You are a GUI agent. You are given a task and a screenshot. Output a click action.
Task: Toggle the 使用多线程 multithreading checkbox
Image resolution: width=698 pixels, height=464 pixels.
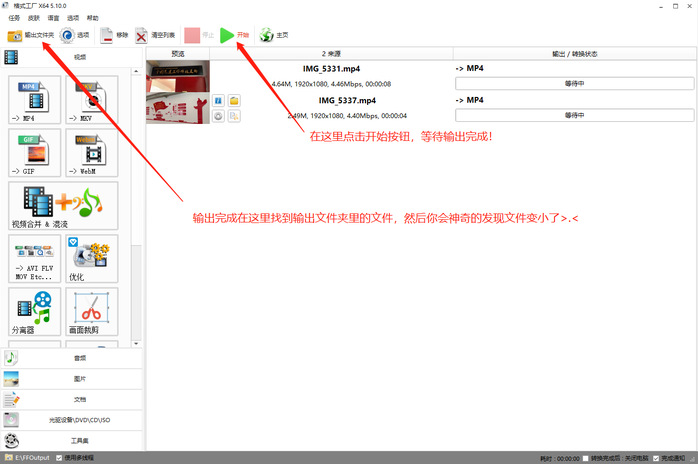(x=58, y=457)
